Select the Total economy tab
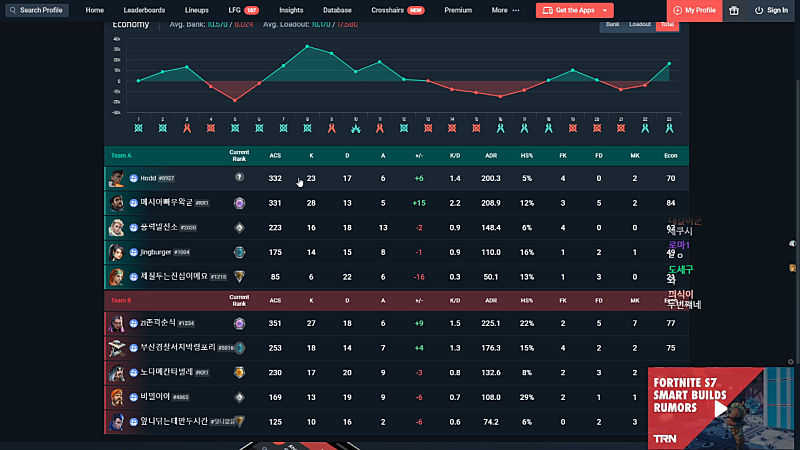 point(667,24)
